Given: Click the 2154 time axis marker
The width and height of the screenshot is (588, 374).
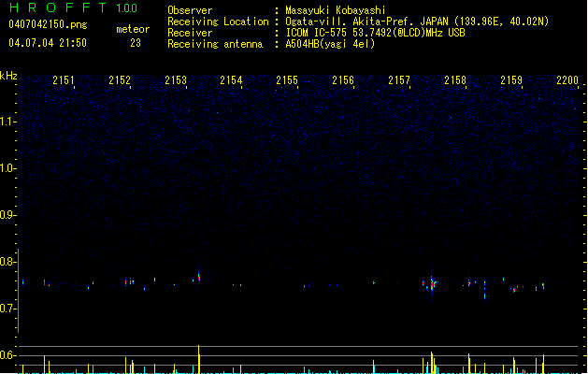Looking at the screenshot, I should point(231,80).
